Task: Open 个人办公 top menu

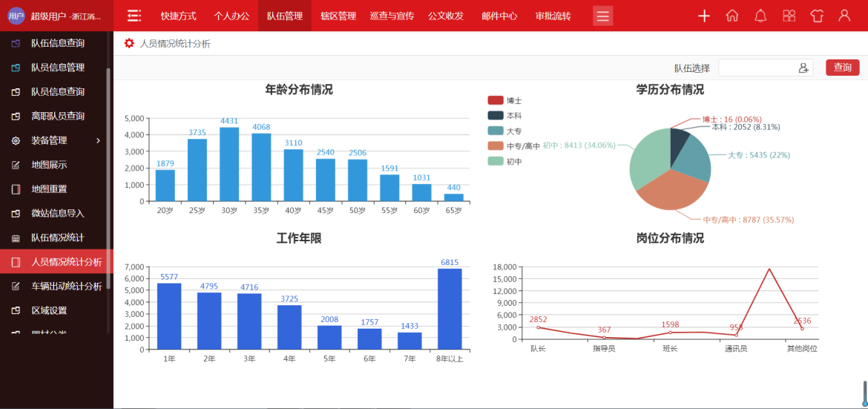Action: (x=231, y=16)
